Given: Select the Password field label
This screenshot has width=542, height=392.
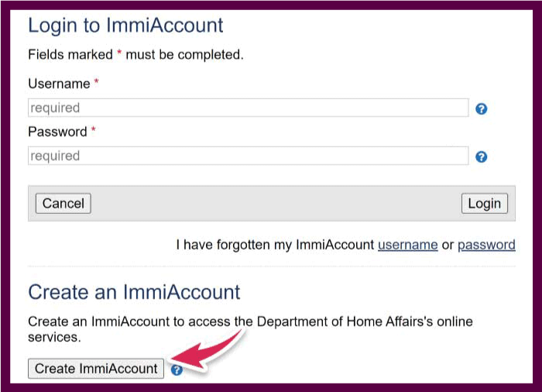Looking at the screenshot, I should point(57,132).
